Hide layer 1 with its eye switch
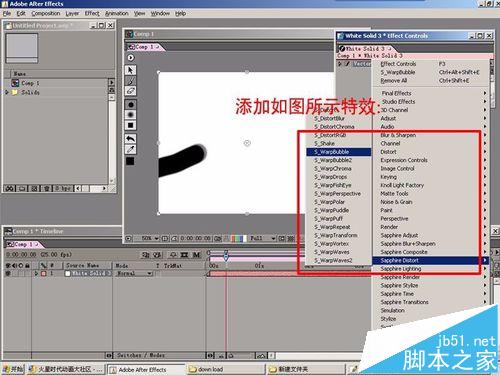The height and width of the screenshot is (375, 500). coord(8,273)
